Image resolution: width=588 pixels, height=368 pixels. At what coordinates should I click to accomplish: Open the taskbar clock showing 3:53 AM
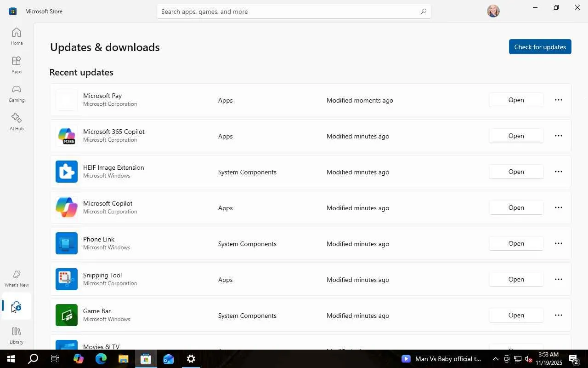click(x=548, y=359)
